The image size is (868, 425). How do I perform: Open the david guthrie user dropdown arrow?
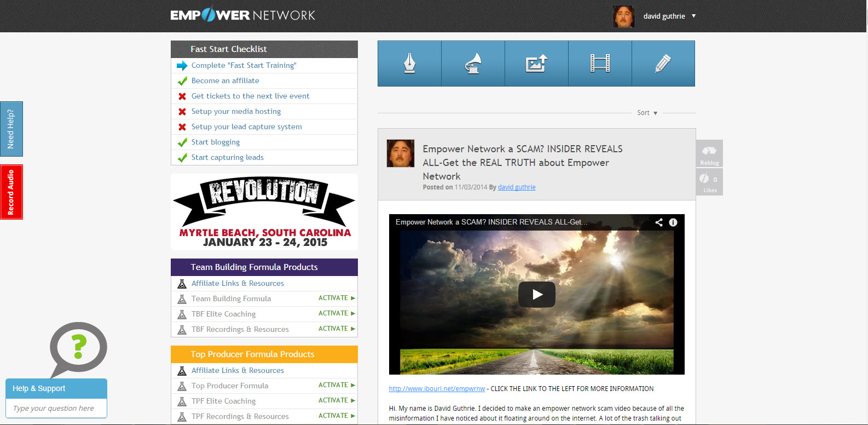pos(693,16)
